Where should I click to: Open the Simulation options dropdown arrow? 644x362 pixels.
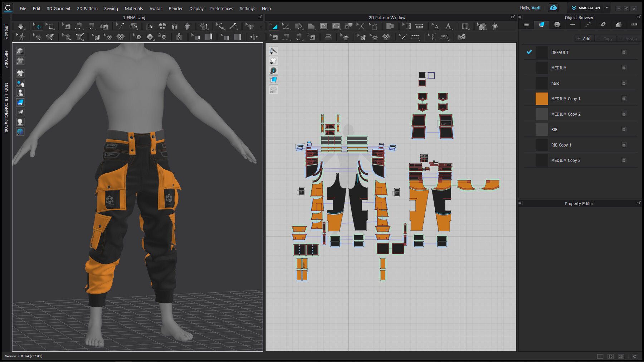606,8
